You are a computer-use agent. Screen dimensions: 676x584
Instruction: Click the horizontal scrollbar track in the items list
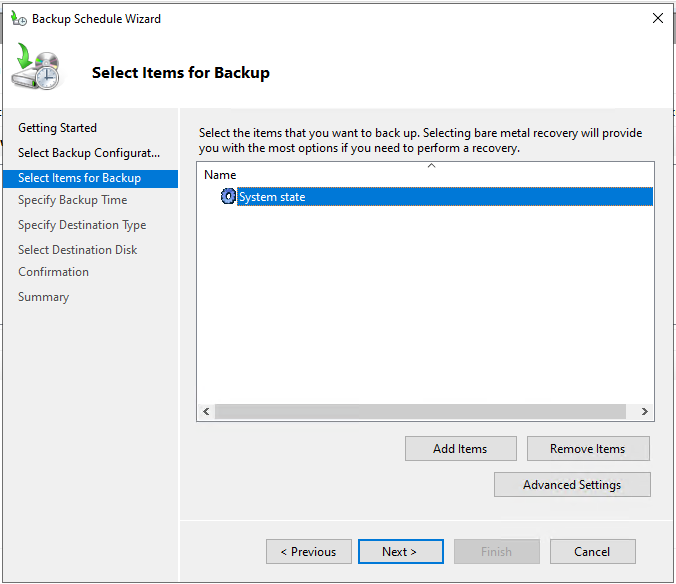[420, 411]
